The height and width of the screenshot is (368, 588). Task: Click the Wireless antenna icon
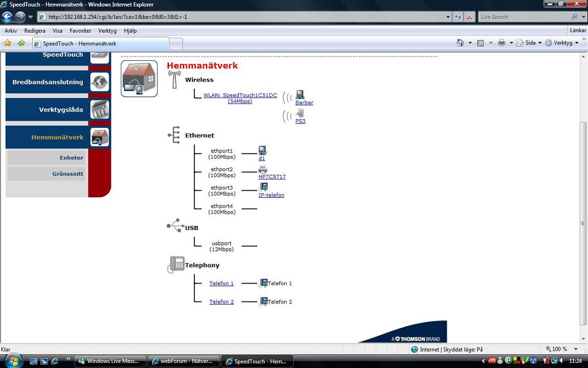click(175, 79)
